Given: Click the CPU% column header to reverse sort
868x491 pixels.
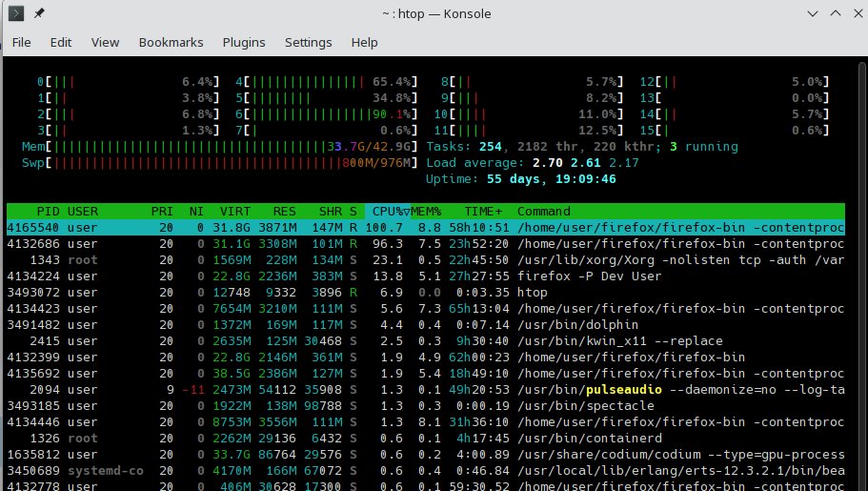Looking at the screenshot, I should (388, 212).
